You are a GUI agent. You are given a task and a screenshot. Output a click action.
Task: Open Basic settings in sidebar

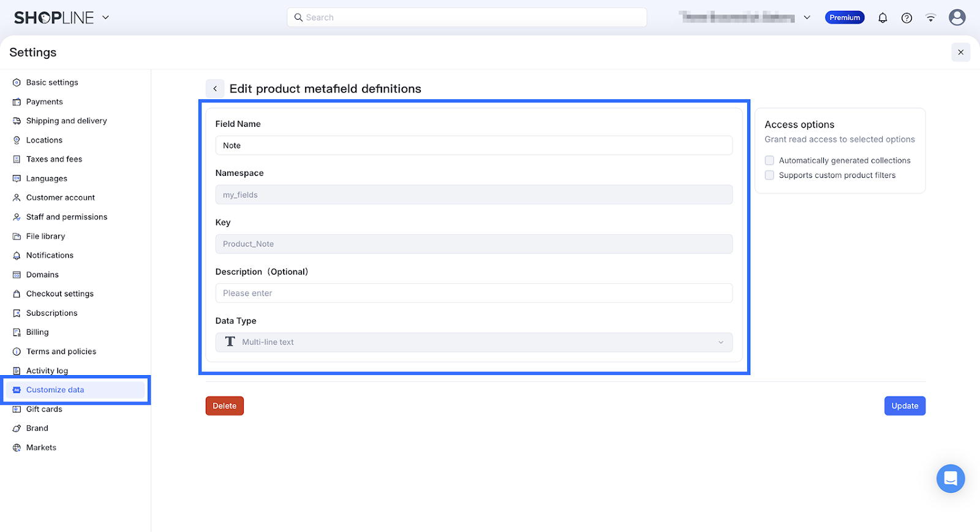pos(52,83)
